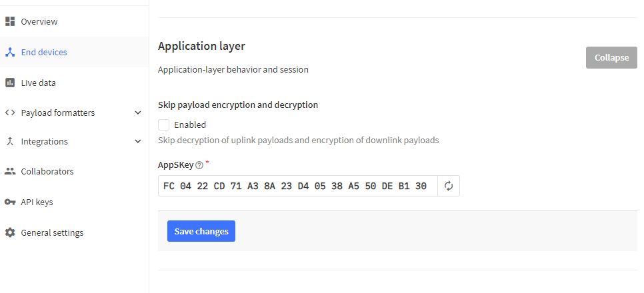
Task: Click the General settings gear icon
Action: pyautogui.click(x=10, y=232)
